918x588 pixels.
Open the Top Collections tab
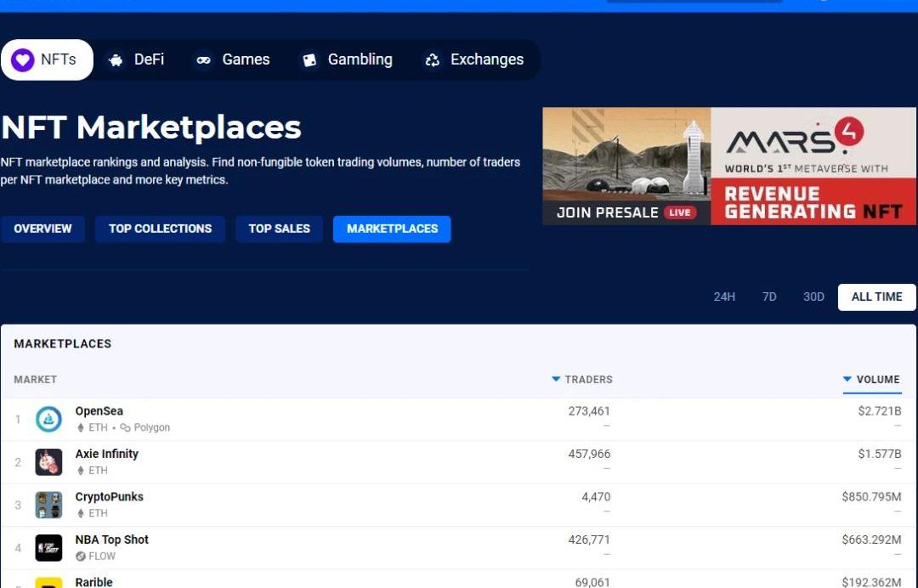pyautogui.click(x=161, y=229)
